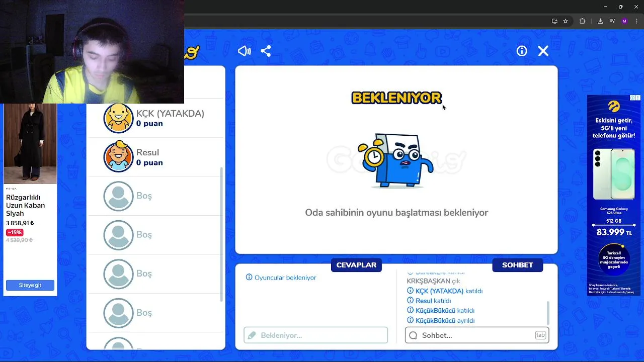Click Resul name in player list
The height and width of the screenshot is (362, 644).
point(147,152)
